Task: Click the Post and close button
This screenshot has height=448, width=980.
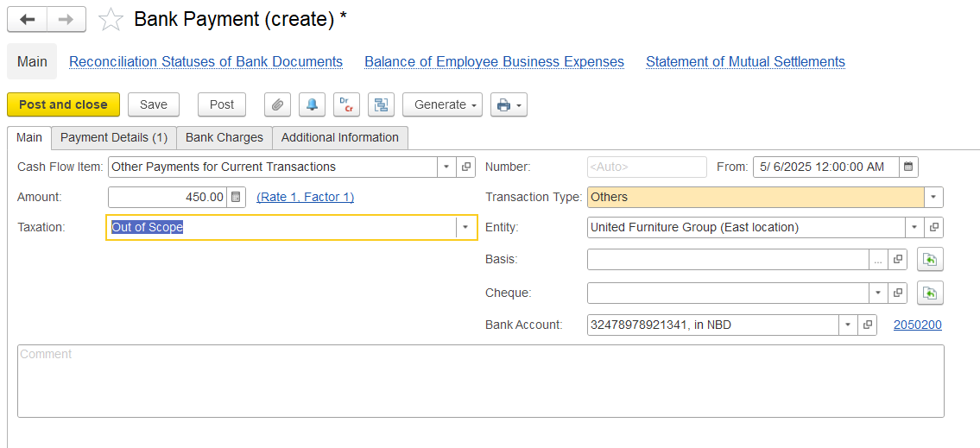Action: tap(63, 105)
